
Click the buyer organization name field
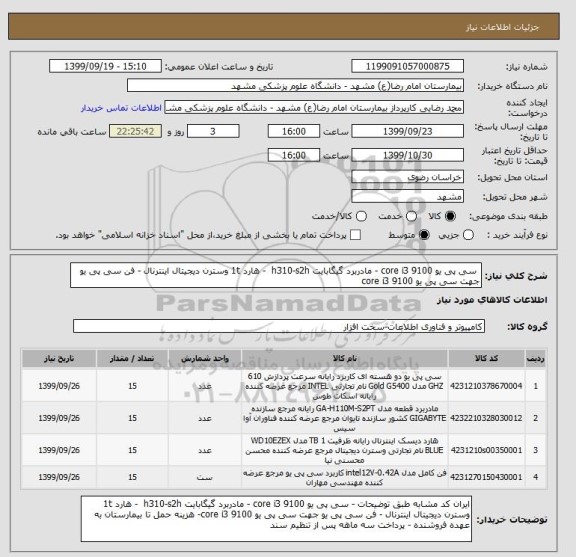click(x=295, y=86)
